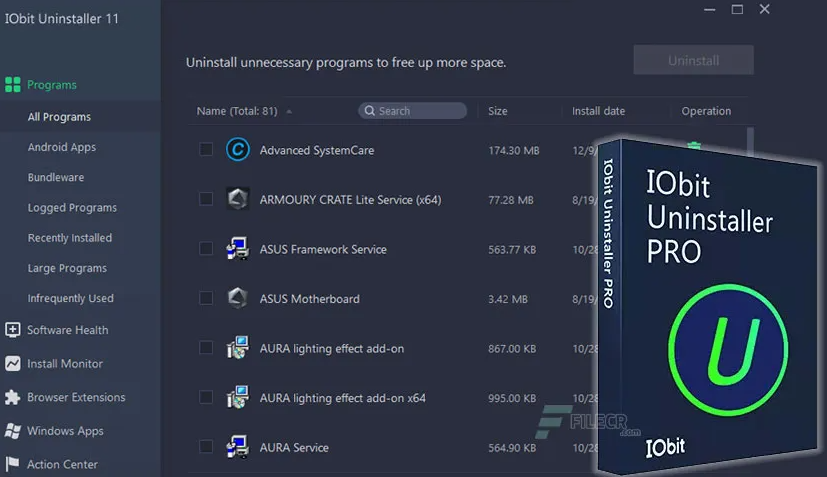Maximize the IObit Uninstaller window
Screen dimensions: 827x477
tap(737, 9)
